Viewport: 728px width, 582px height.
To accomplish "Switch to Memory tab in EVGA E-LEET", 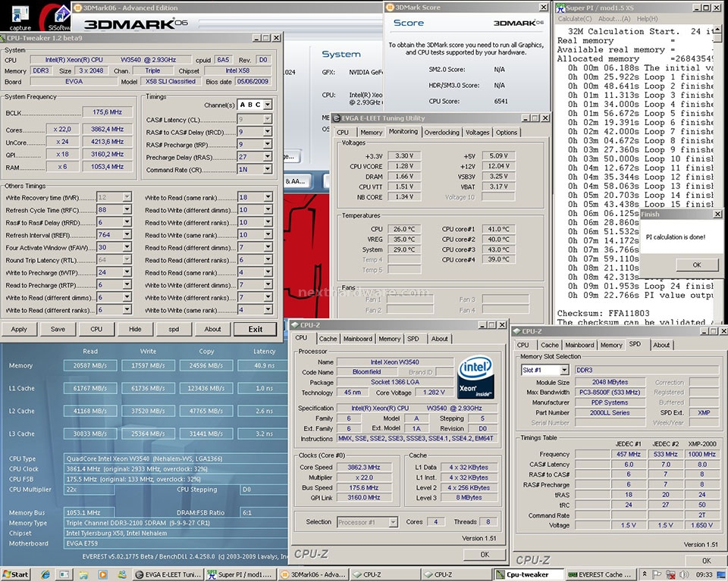I will coord(372,133).
